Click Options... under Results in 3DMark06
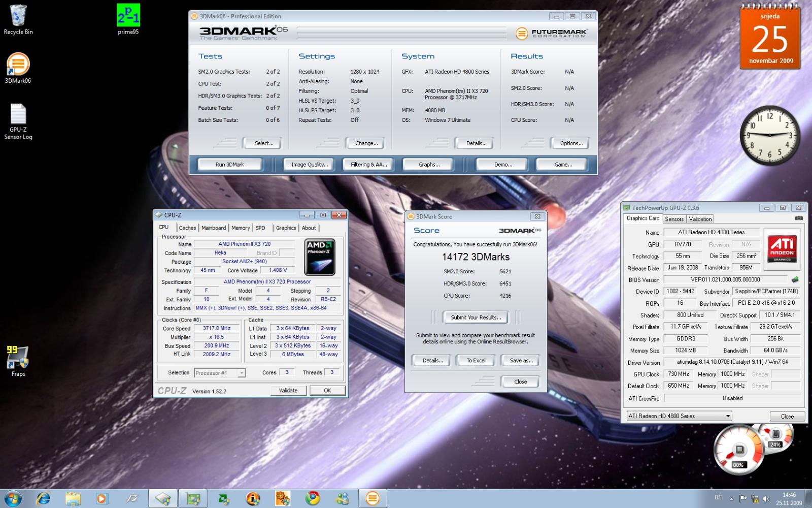The image size is (812, 508). [x=571, y=143]
